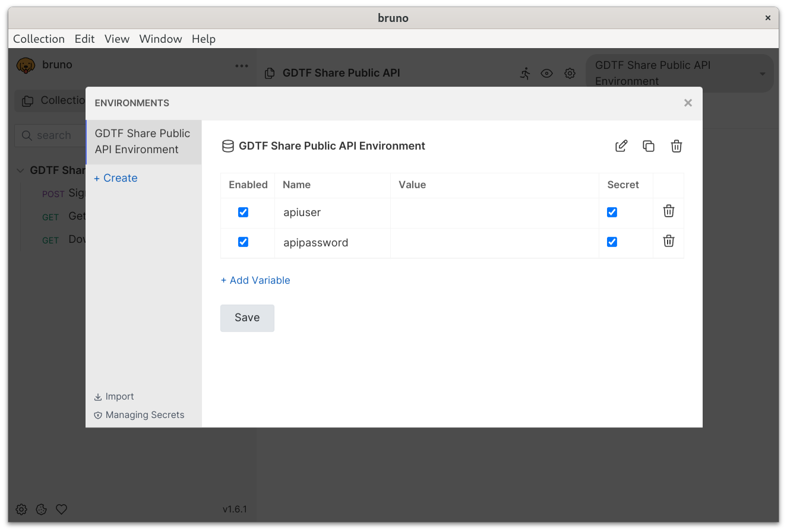787x532 pixels.
Task: Disable the apipassword variable Enabled checkbox
Action: coord(243,242)
